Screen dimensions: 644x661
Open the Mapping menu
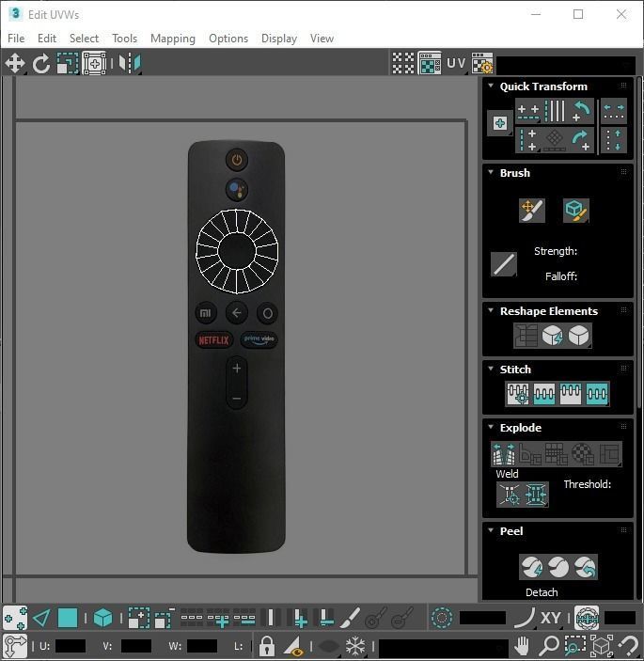tap(173, 39)
